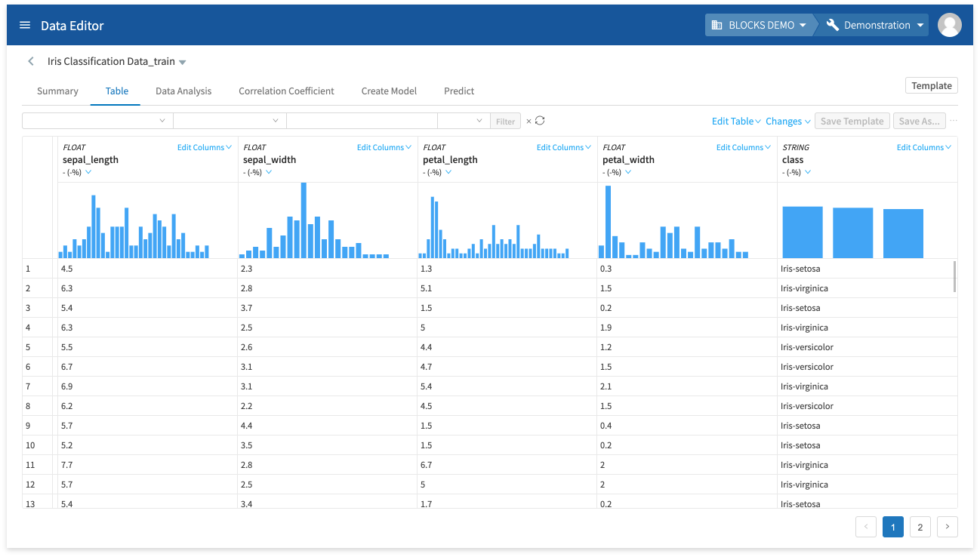This screenshot has width=980, height=557.
Task: Click the Data Editor title
Action: tap(72, 25)
